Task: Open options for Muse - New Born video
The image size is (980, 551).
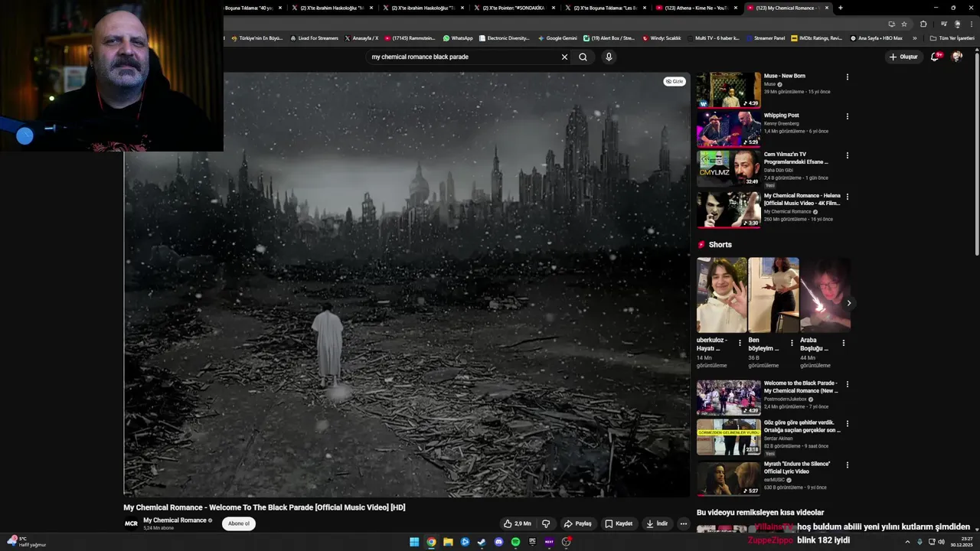Action: 847,77
